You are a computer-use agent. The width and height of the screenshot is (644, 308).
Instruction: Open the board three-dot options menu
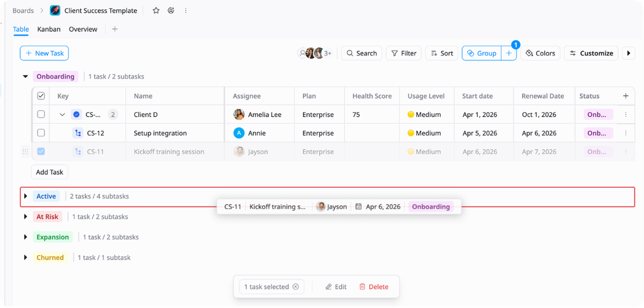click(186, 10)
